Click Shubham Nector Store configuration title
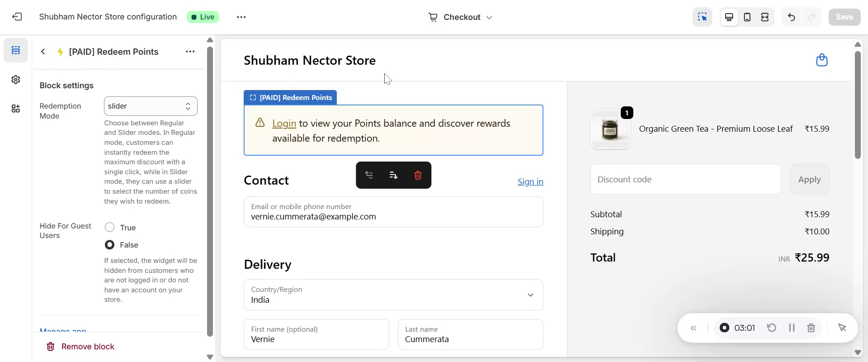868x362 pixels. 108,17
